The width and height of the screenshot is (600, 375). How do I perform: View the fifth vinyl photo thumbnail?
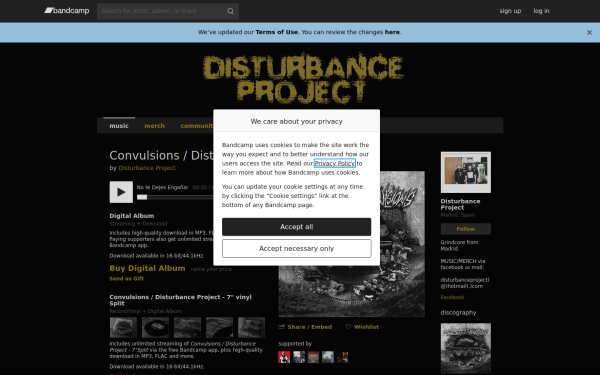click(x=251, y=328)
